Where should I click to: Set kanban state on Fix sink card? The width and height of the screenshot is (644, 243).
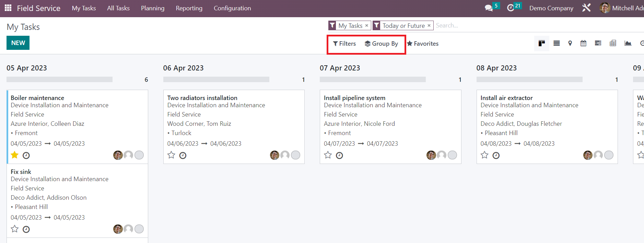[x=139, y=229]
